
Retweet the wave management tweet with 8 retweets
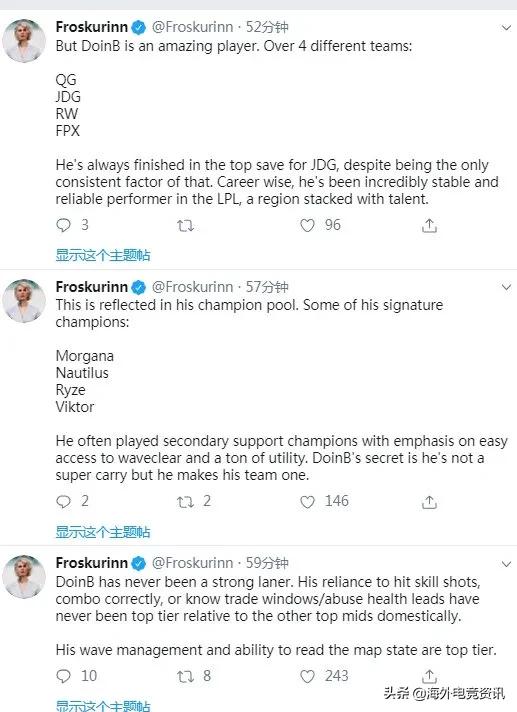[185, 677]
